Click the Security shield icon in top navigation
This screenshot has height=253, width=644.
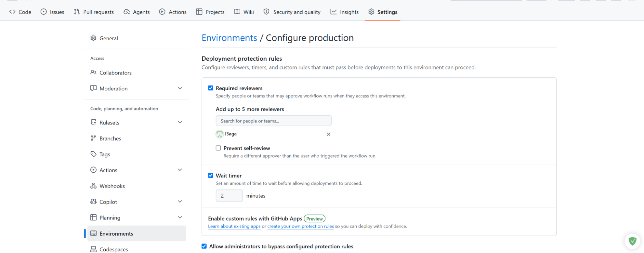pos(266,12)
